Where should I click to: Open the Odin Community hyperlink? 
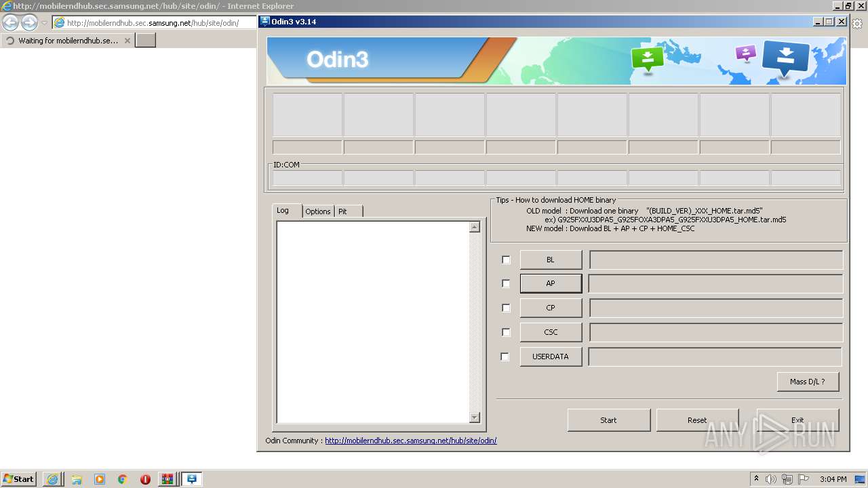tap(411, 441)
